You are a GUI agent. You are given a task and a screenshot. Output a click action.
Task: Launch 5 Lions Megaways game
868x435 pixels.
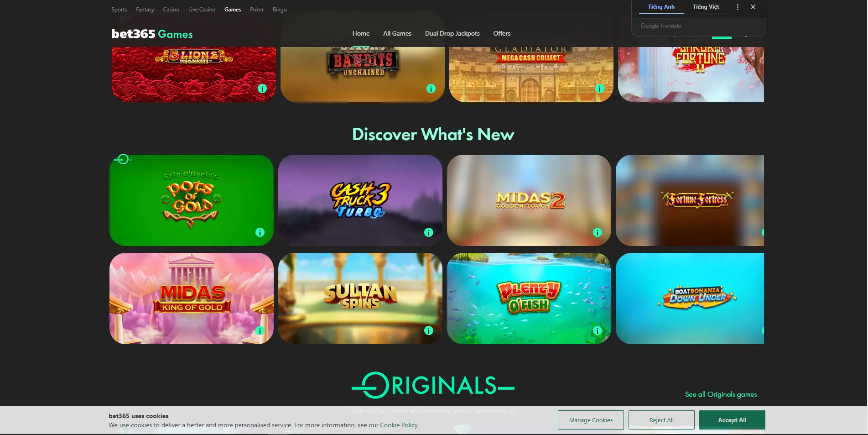coord(194,74)
